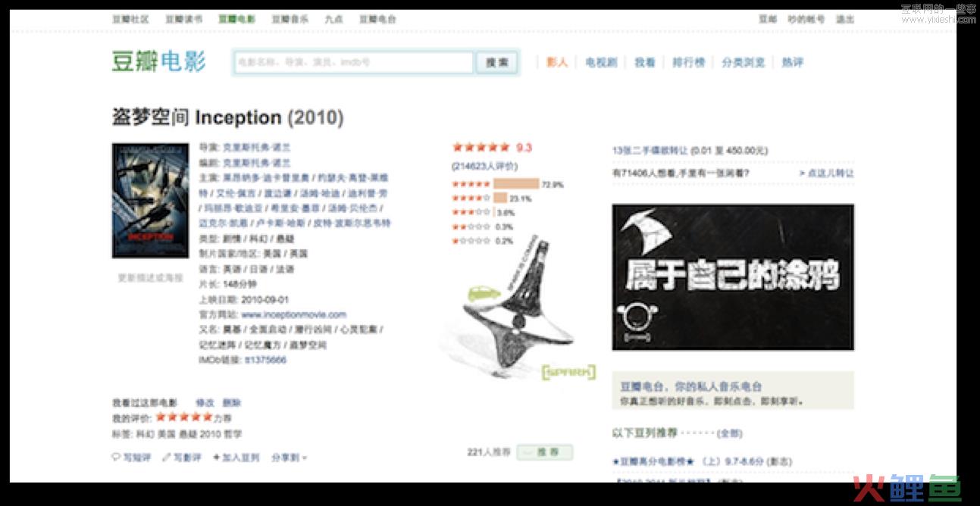Click the four-star 23.1% rating bar
980x506 pixels.
(x=500, y=198)
